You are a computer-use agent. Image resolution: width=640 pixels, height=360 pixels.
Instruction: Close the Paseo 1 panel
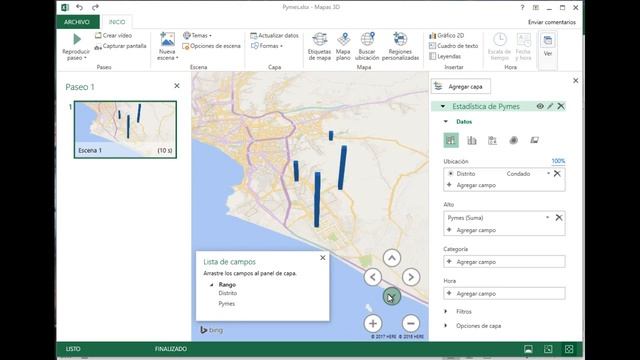(x=177, y=86)
